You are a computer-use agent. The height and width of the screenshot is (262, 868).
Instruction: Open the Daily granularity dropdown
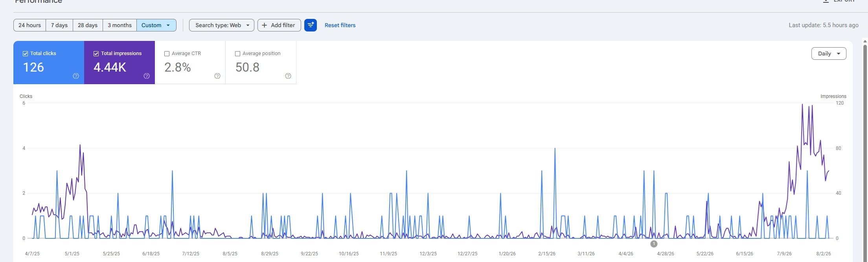[829, 54]
